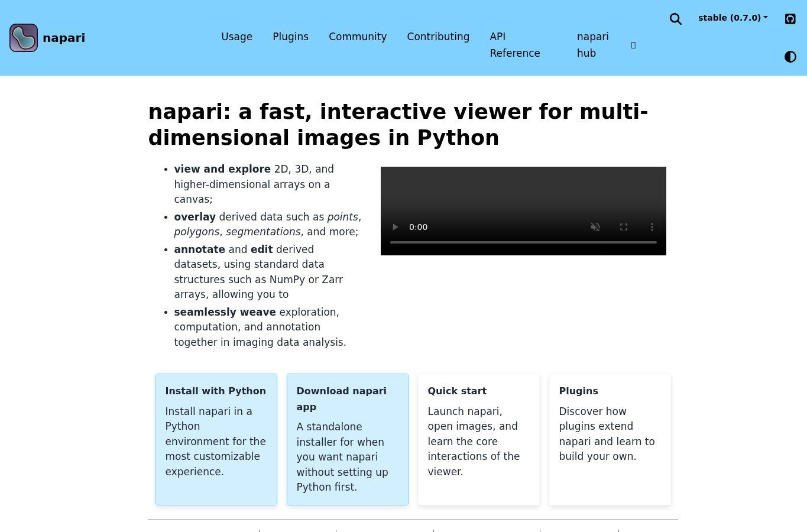Click the page heading 'napari: a fast, interactive viewer'

pyautogui.click(x=398, y=125)
